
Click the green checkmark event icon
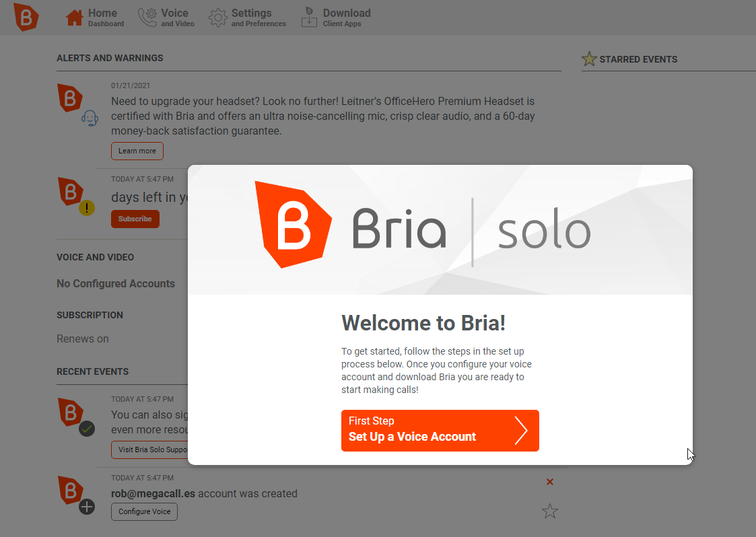coord(87,429)
